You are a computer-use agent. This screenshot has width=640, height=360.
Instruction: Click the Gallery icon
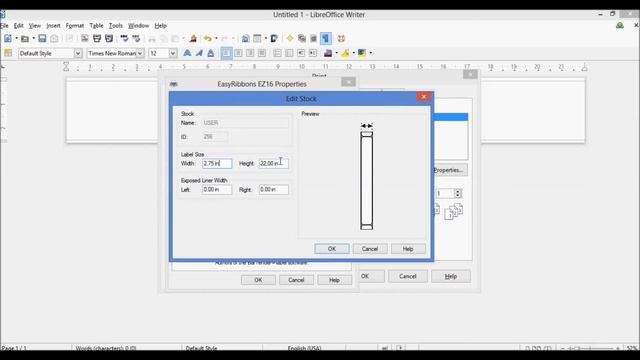pos(302,38)
